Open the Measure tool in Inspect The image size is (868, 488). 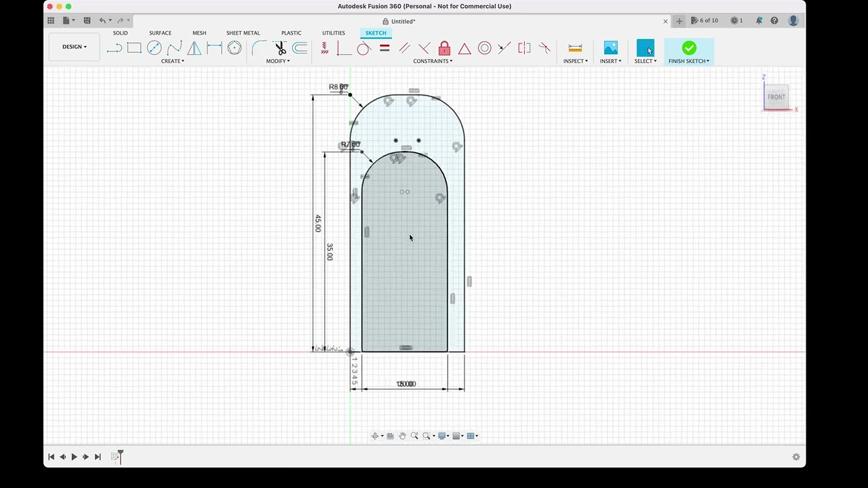click(x=575, y=48)
